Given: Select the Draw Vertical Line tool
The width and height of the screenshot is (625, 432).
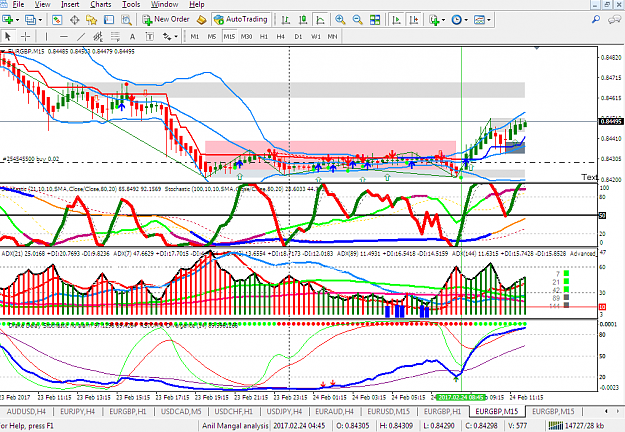Looking at the screenshot, I should (46, 37).
